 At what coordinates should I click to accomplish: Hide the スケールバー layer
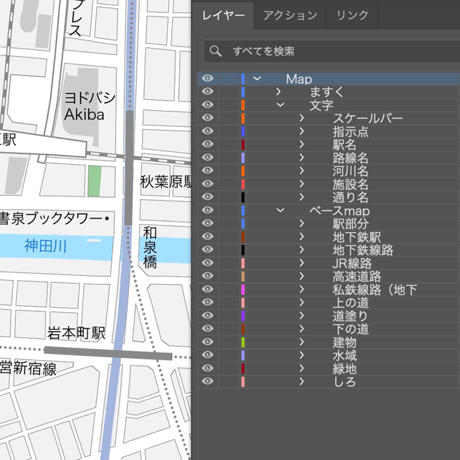[x=207, y=118]
